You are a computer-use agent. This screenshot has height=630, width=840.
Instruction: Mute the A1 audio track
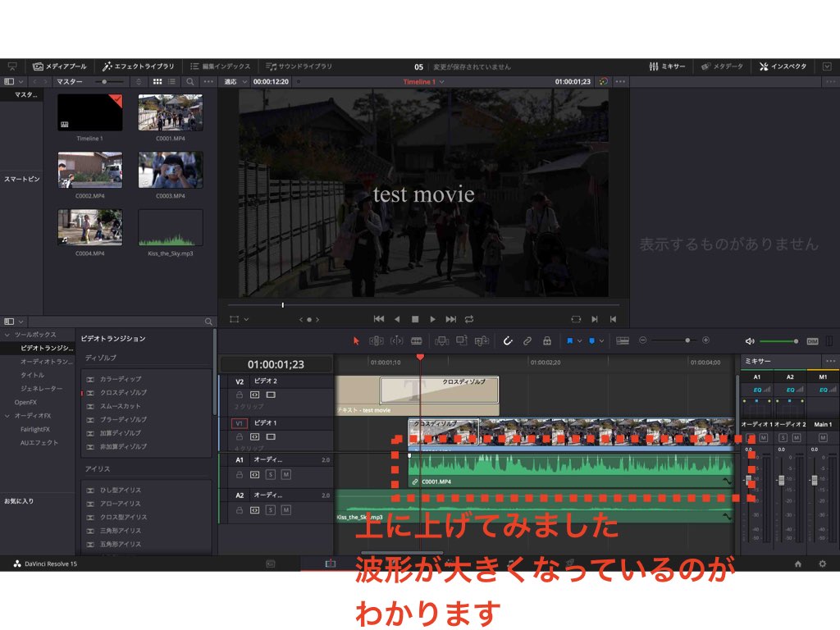pyautogui.click(x=286, y=475)
